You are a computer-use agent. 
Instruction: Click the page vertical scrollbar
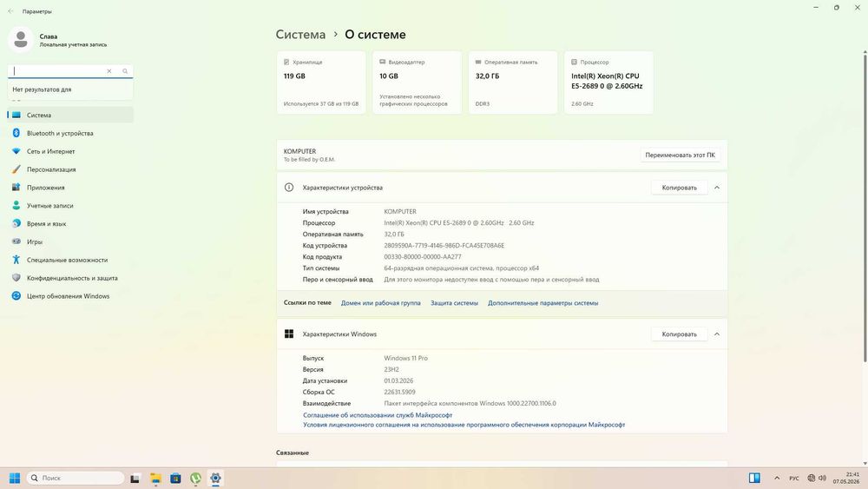(x=865, y=208)
